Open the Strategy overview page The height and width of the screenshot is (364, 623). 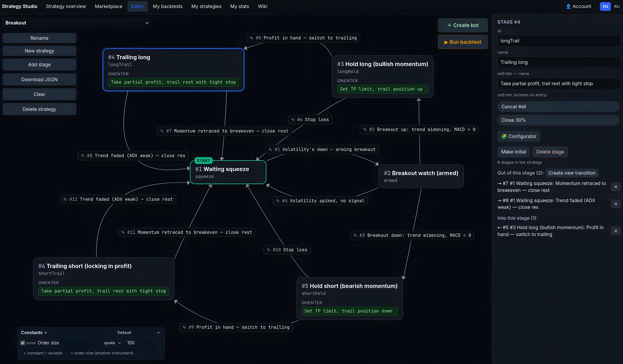(66, 6)
